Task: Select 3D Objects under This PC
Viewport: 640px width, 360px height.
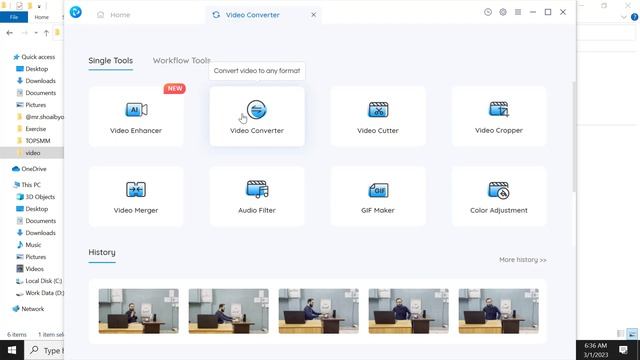Action: pos(36,197)
